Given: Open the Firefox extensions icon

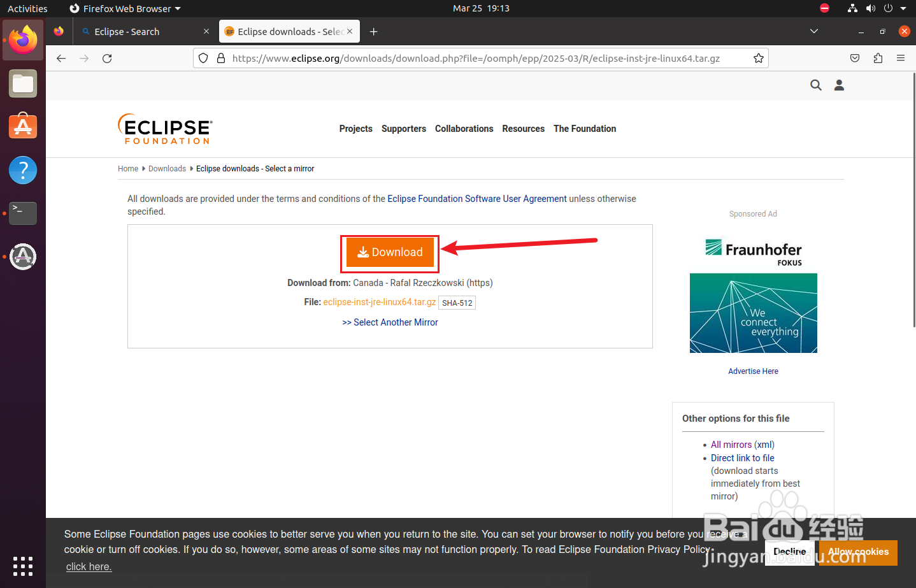Looking at the screenshot, I should click(x=878, y=58).
